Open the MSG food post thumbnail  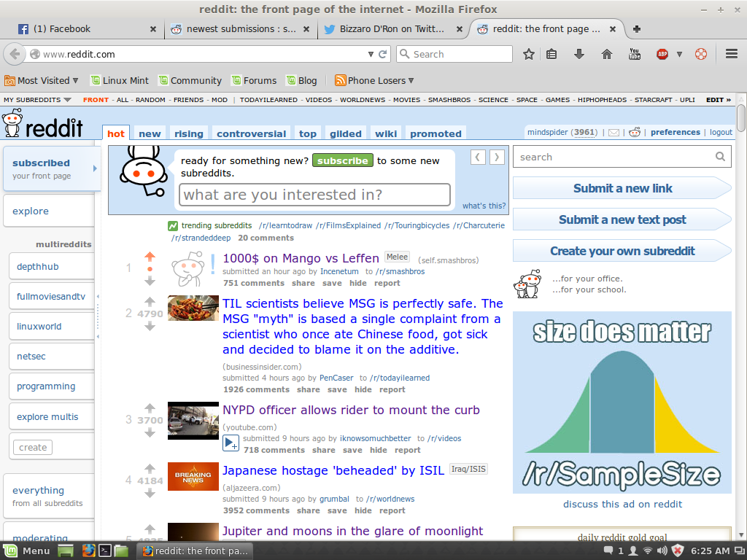click(193, 308)
